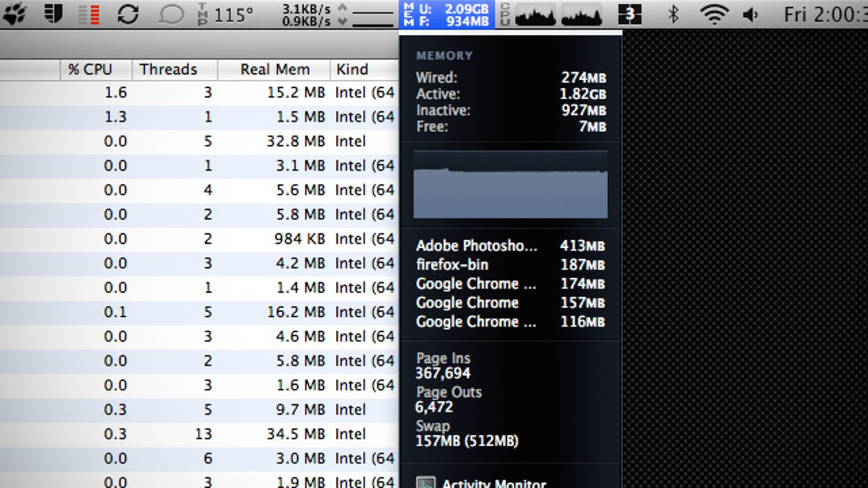Sort by Kind column header
Screen dimensions: 868x488
(365, 69)
